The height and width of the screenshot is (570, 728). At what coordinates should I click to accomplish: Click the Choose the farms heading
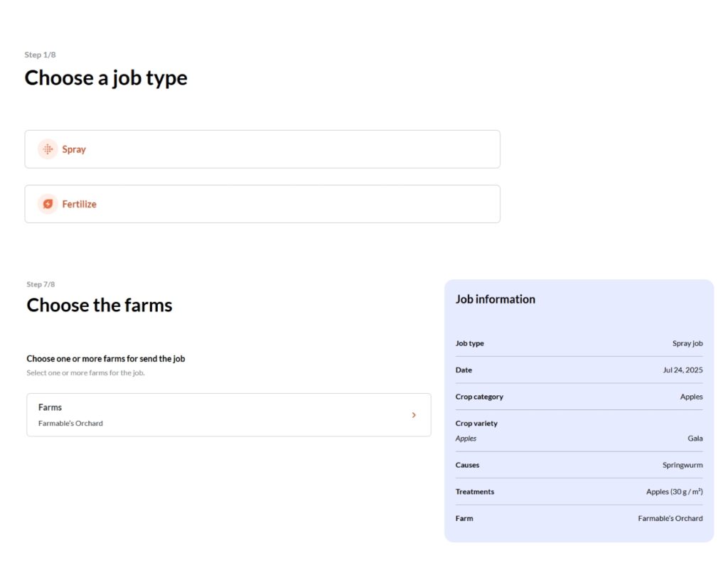pos(100,306)
